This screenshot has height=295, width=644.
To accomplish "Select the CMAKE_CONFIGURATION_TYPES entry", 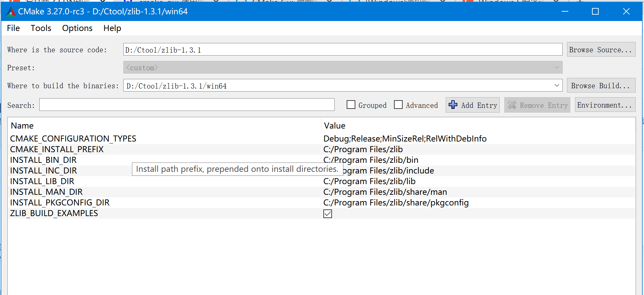I will (x=73, y=139).
